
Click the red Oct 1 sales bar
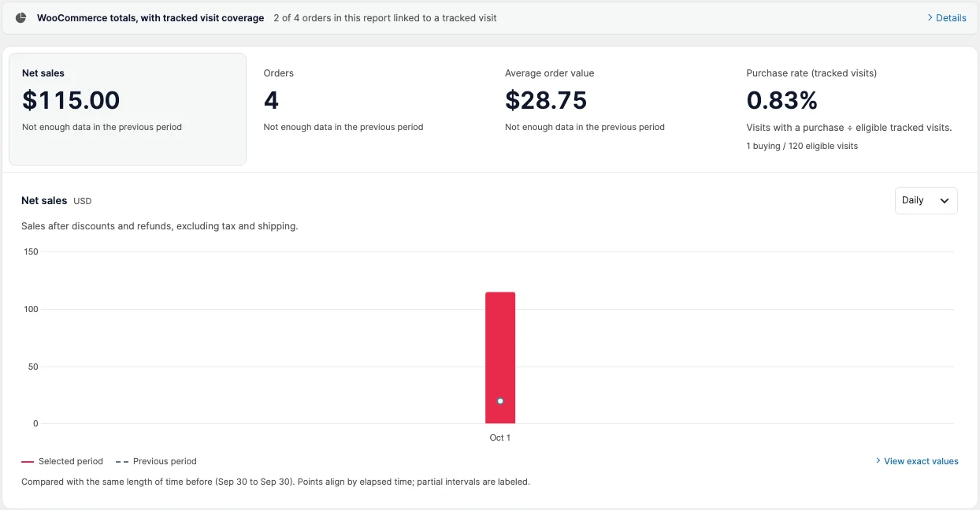click(x=500, y=358)
